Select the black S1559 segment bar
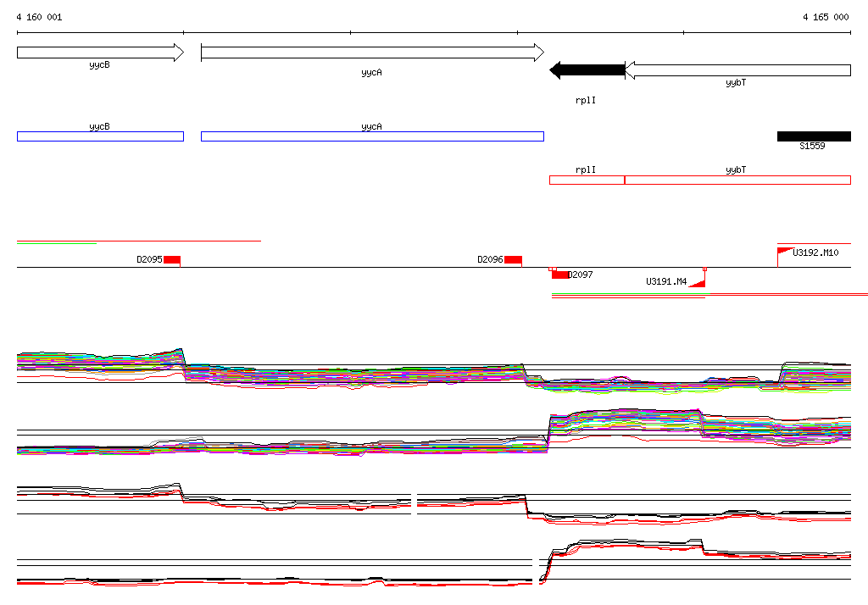 coord(814,136)
